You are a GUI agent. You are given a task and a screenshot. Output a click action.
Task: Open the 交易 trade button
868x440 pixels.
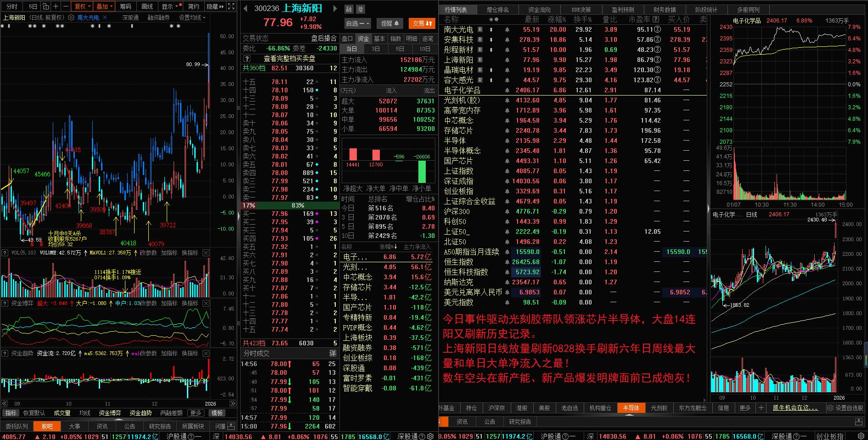[422, 23]
